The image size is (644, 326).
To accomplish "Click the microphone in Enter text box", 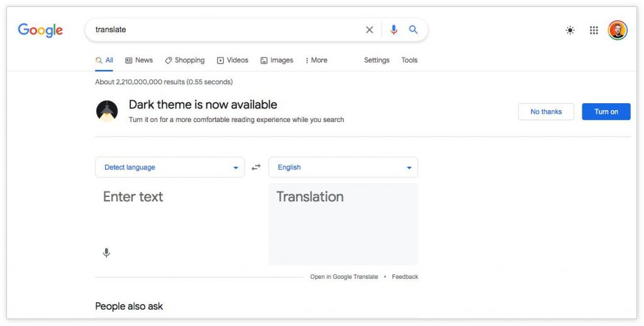I will (106, 253).
